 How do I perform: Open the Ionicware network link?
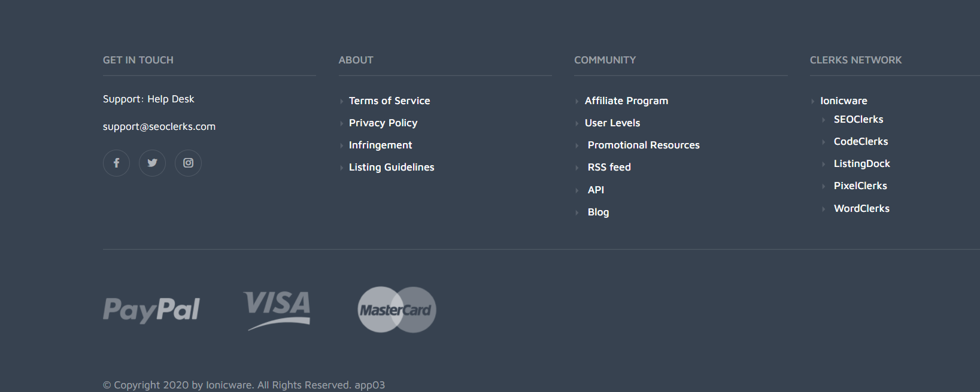point(844,101)
